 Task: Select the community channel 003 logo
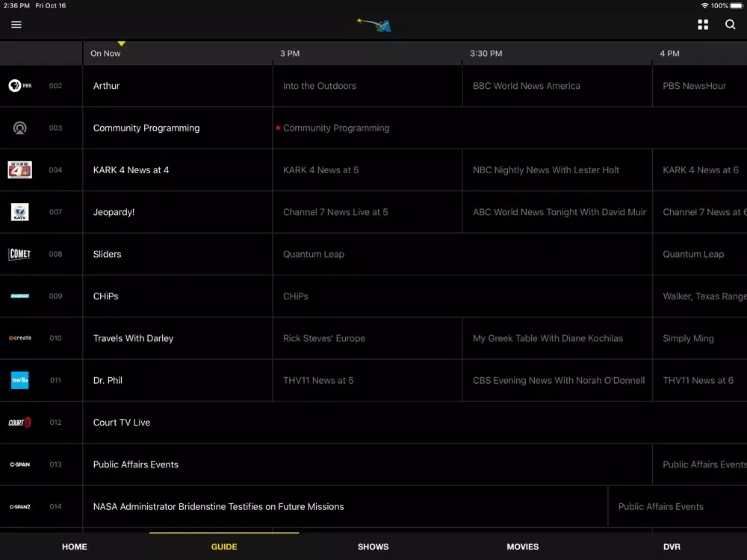[x=19, y=128]
